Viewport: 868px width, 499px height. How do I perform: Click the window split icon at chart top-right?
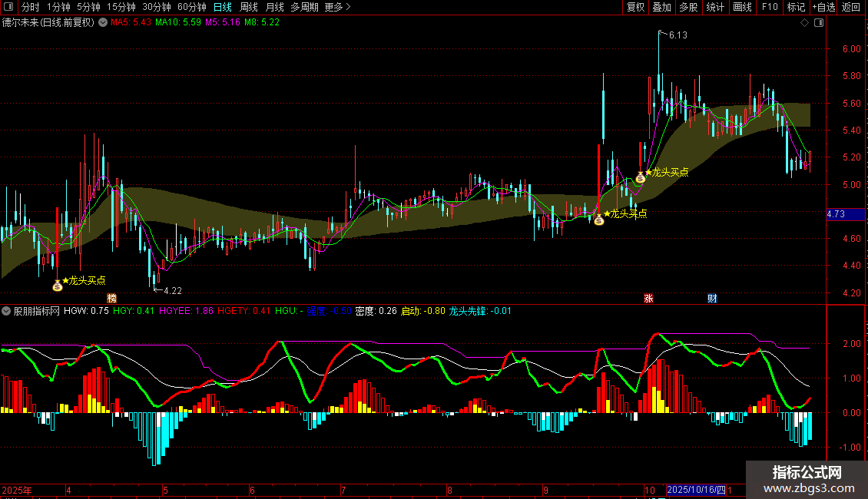tap(819, 23)
